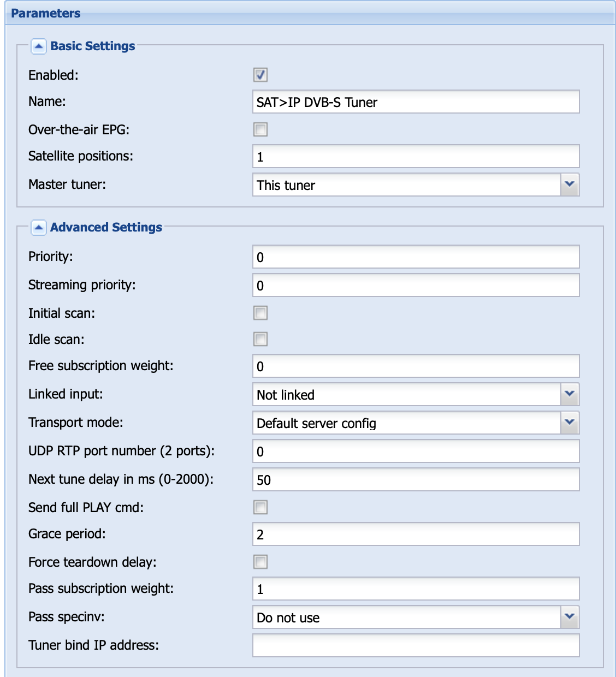This screenshot has height=677, width=616.
Task: Collapse the Basic Settings section
Action: pyautogui.click(x=38, y=46)
